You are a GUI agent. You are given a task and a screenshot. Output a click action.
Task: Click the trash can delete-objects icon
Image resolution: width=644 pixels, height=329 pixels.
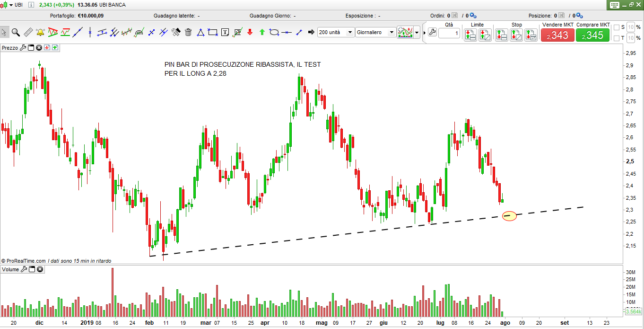click(x=188, y=32)
